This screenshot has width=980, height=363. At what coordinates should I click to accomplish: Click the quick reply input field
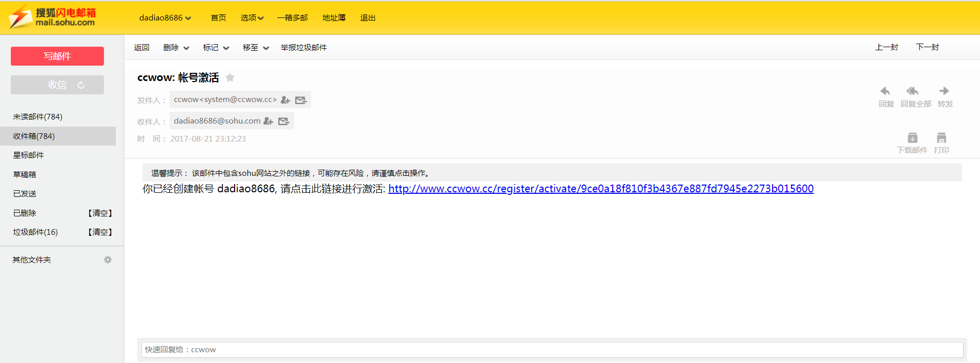(552, 350)
